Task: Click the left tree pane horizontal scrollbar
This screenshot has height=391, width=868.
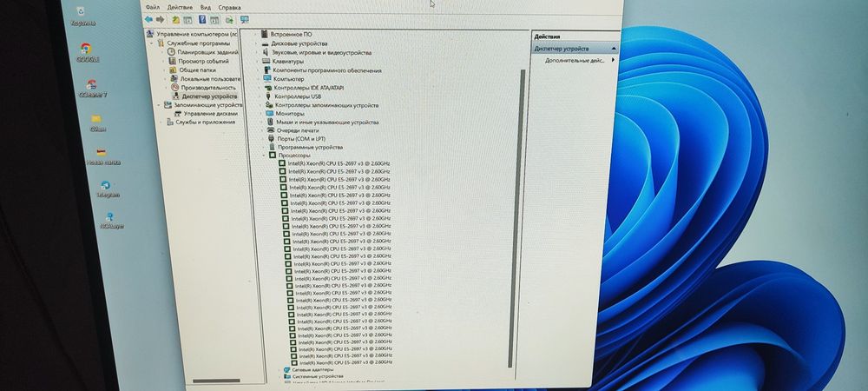Action: 216,381
